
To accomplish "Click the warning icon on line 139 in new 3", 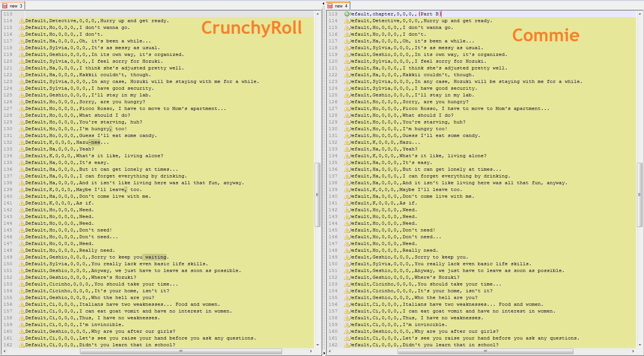I will [x=22, y=189].
